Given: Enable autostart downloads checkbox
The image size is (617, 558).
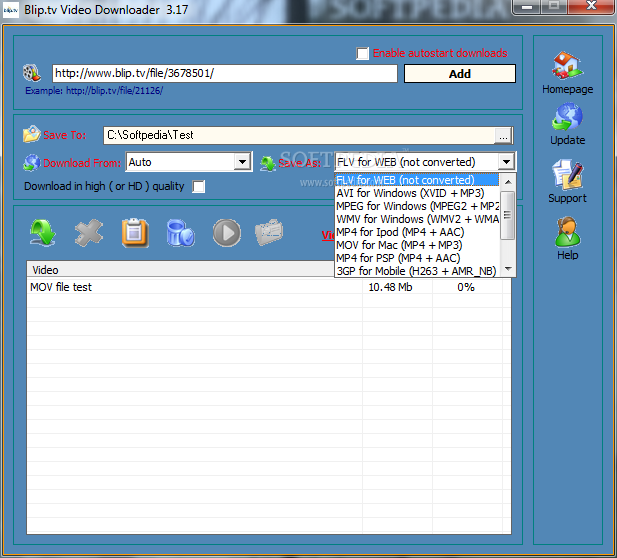Looking at the screenshot, I should (362, 53).
